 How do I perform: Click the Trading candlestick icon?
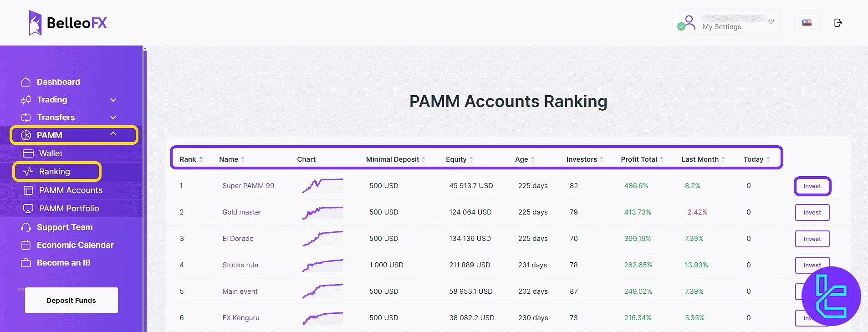click(26, 100)
